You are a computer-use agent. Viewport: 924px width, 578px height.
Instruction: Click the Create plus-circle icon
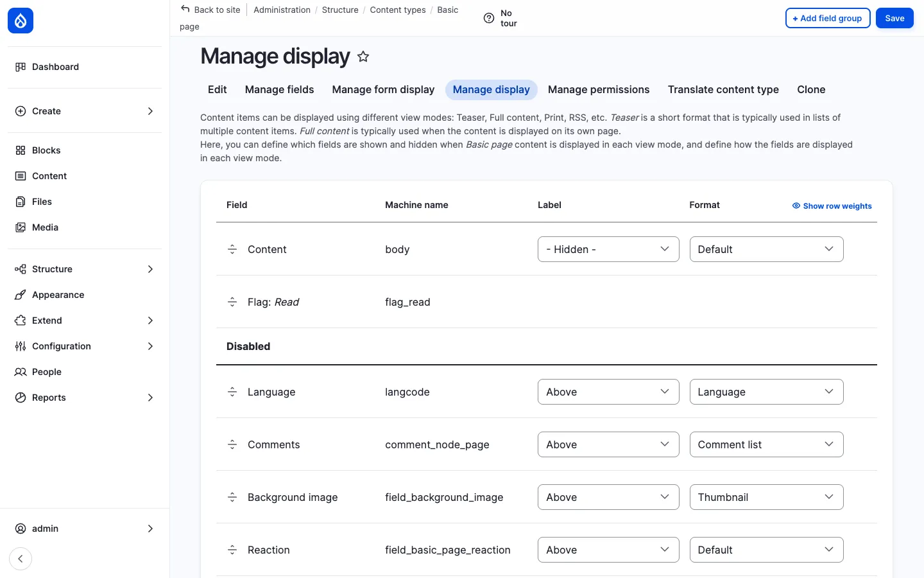(21, 111)
